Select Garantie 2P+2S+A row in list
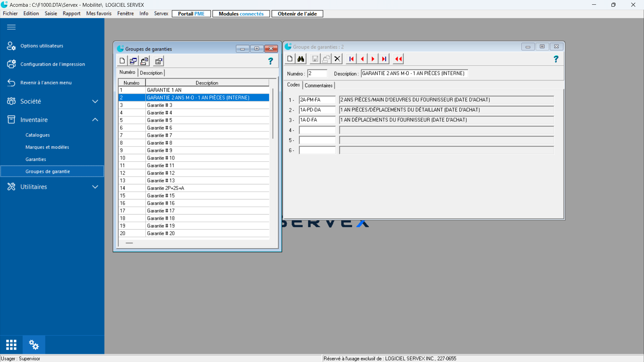Image resolution: width=644 pixels, height=362 pixels. coord(165,188)
